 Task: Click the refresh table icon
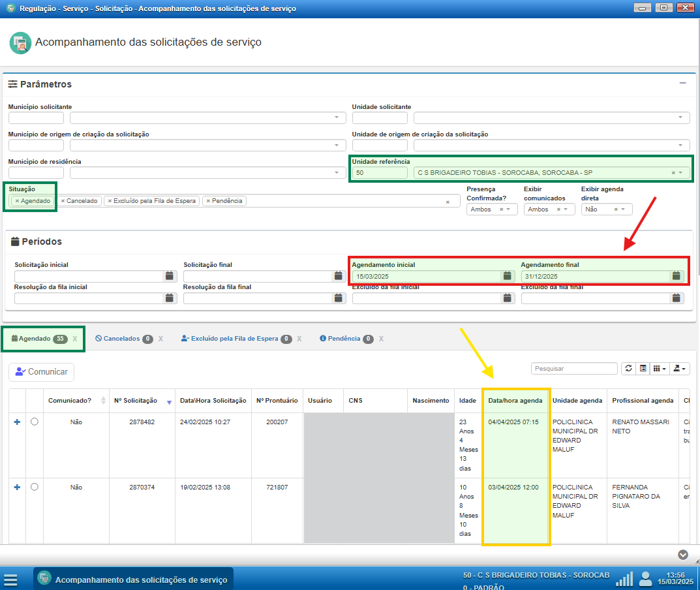628,369
